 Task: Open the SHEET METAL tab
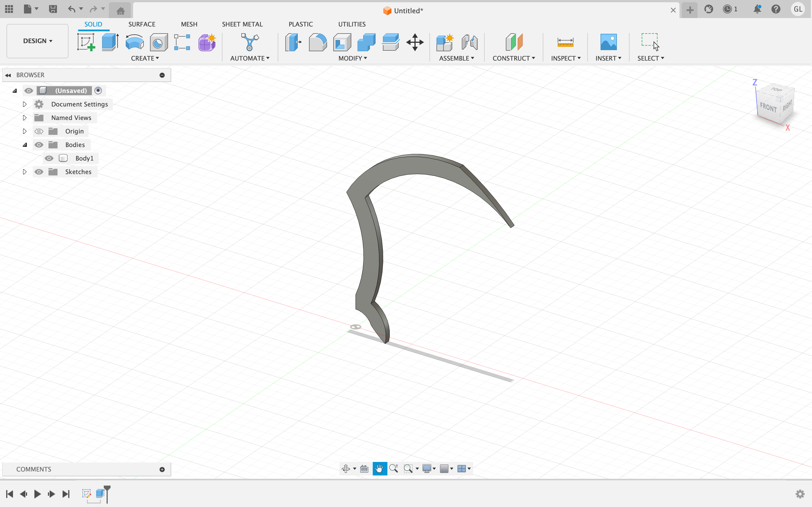(242, 24)
